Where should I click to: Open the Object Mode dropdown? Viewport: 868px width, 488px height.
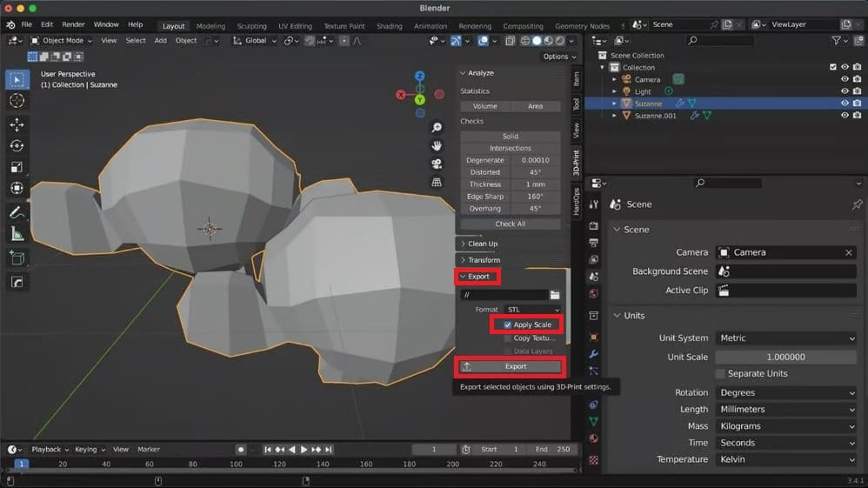tap(61, 40)
